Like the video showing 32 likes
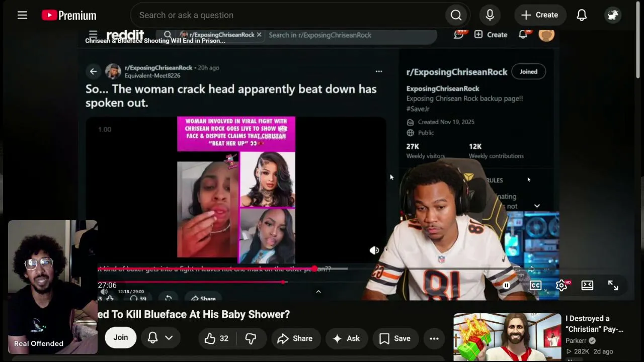The width and height of the screenshot is (644, 362). tap(216, 338)
